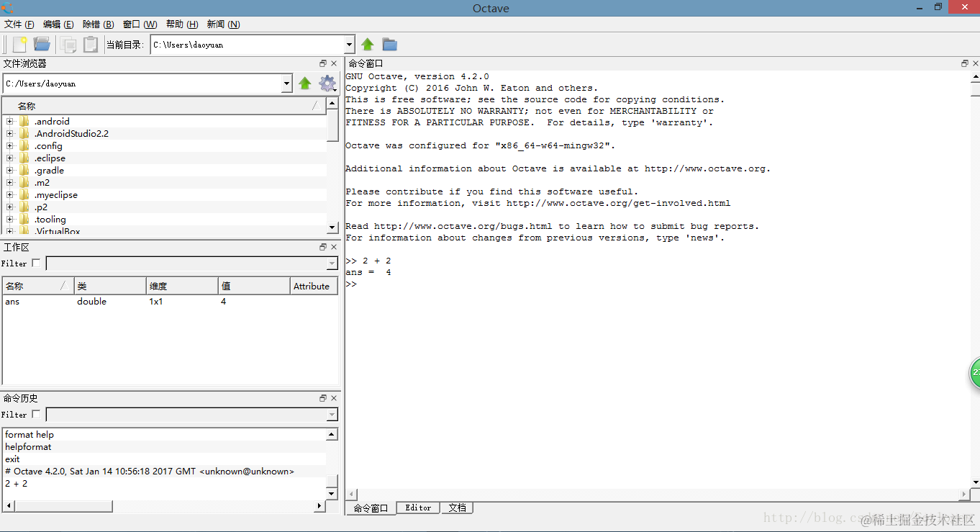The image size is (980, 532).
Task: Expand the .config folder node
Action: pyautogui.click(x=10, y=145)
